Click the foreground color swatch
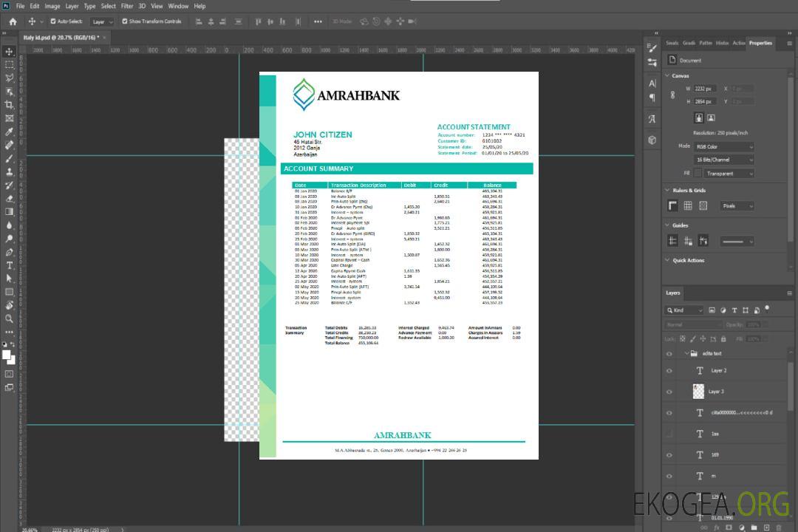Screen dimensions: 798x532 click(x=6, y=355)
